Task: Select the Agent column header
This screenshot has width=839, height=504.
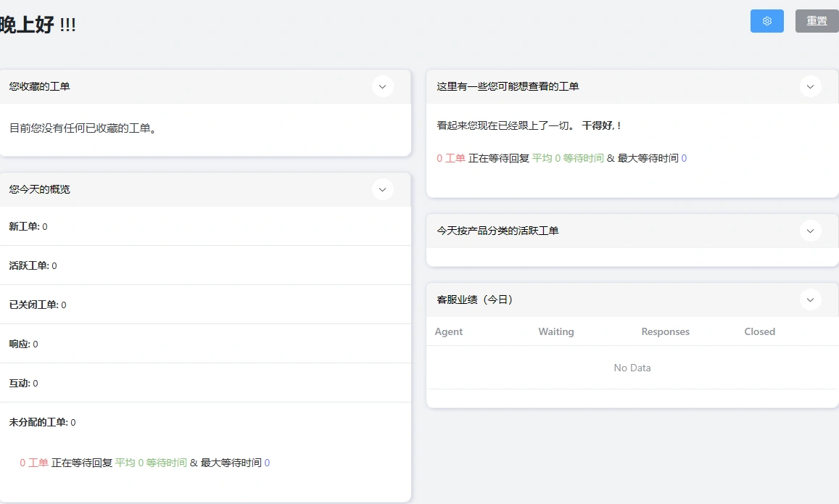Action: (448, 331)
